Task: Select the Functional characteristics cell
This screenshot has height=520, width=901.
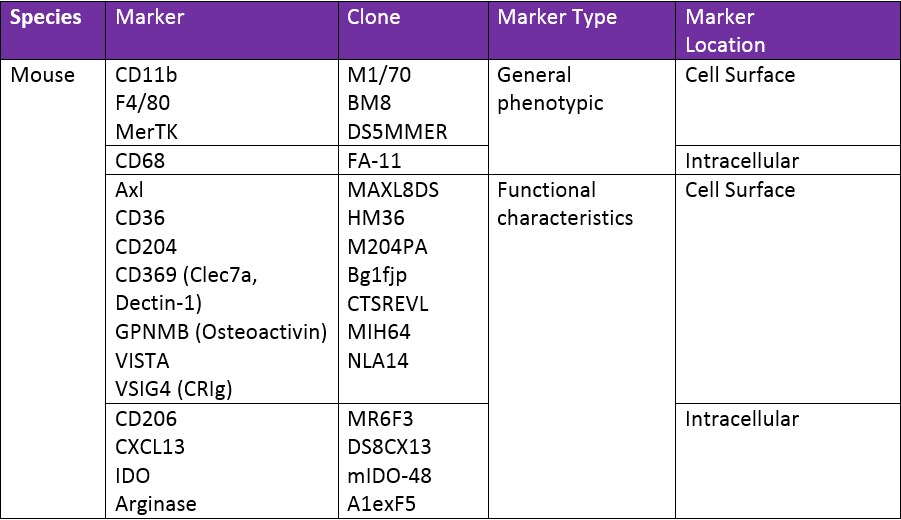Action: point(564,204)
